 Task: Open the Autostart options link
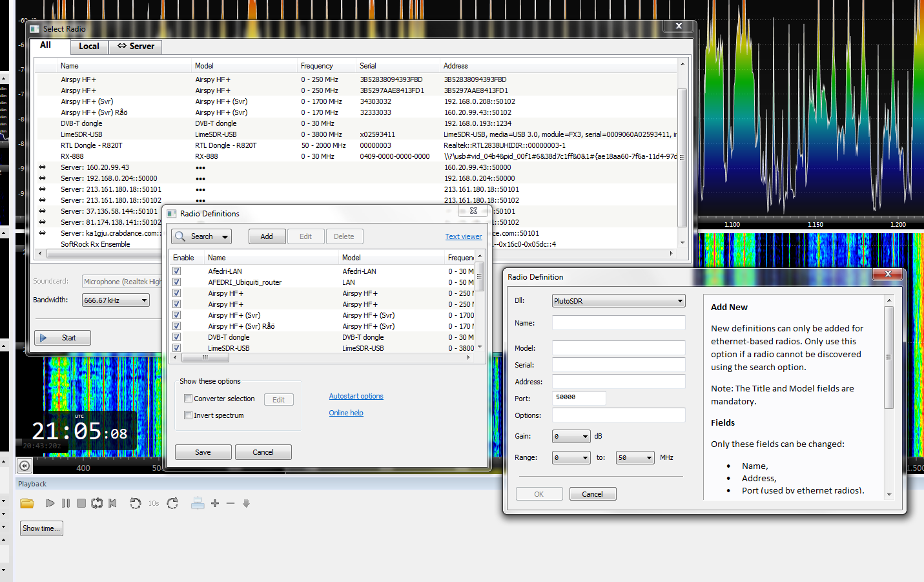(356, 397)
